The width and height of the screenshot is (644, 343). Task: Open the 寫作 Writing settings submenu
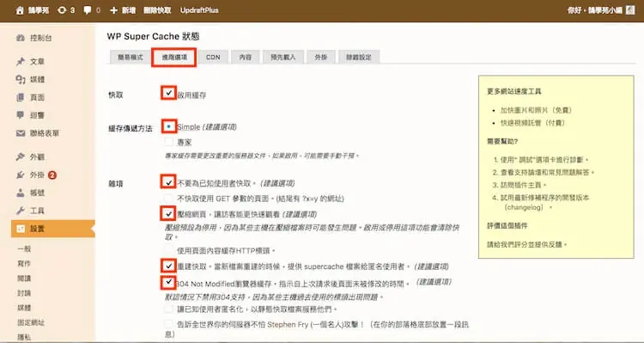(x=24, y=264)
